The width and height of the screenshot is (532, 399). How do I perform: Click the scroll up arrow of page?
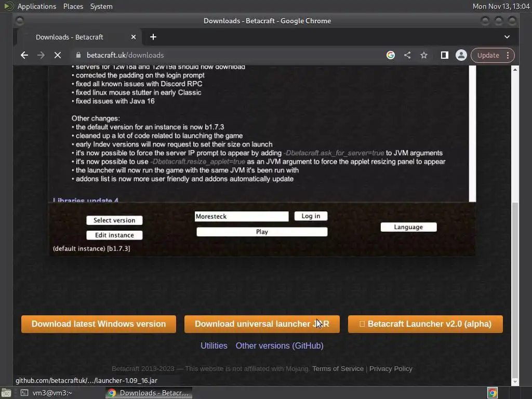515,70
